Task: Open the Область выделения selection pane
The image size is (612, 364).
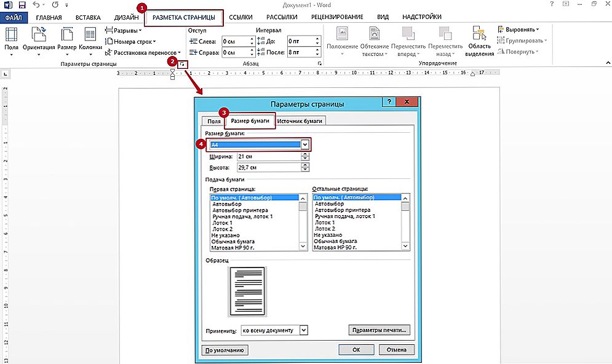Action: 479,41
